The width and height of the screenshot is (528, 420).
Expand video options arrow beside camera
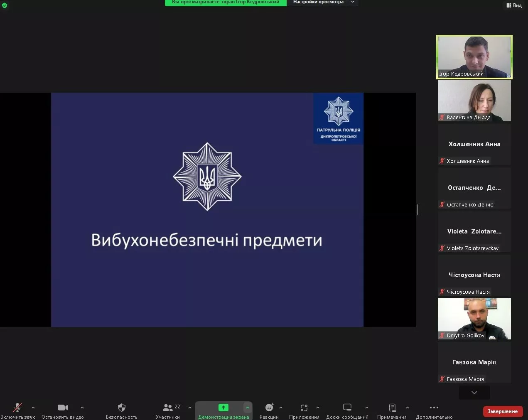pos(82,408)
